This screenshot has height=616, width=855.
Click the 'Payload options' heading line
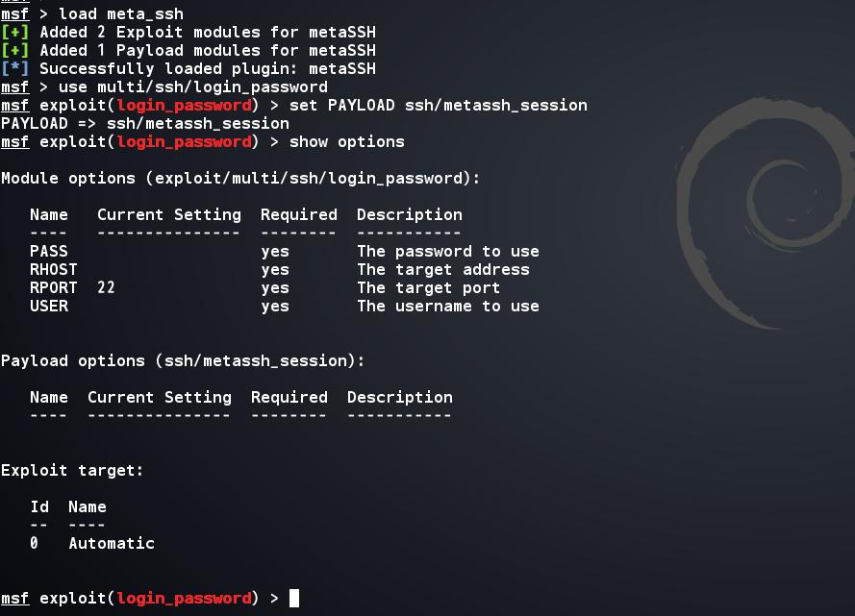pyautogui.click(x=183, y=360)
